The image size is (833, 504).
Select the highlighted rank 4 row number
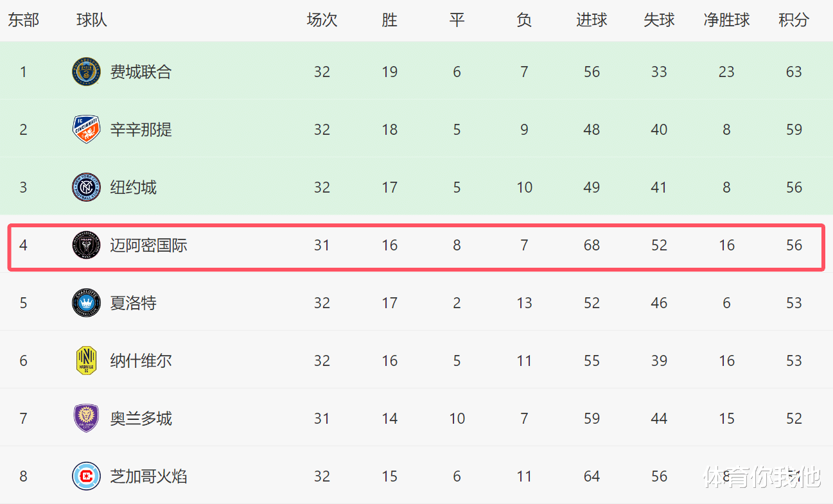coord(23,245)
